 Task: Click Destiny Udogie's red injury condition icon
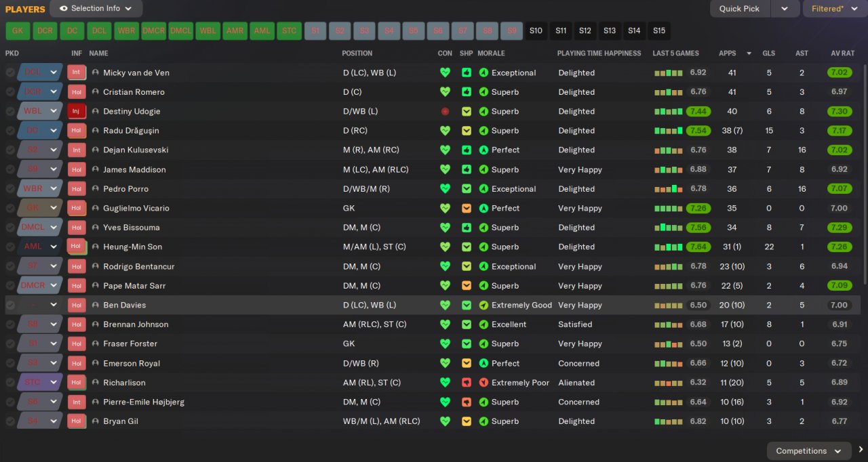click(445, 111)
